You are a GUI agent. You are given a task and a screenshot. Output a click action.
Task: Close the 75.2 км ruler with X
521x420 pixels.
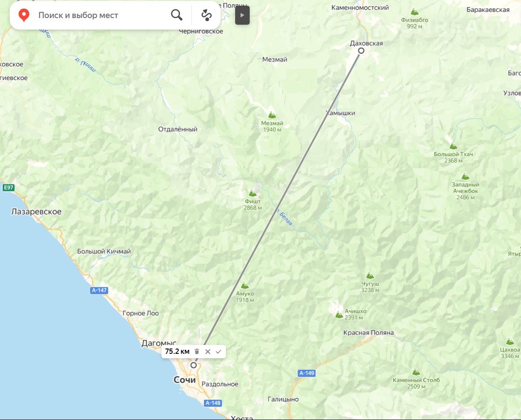pos(208,352)
